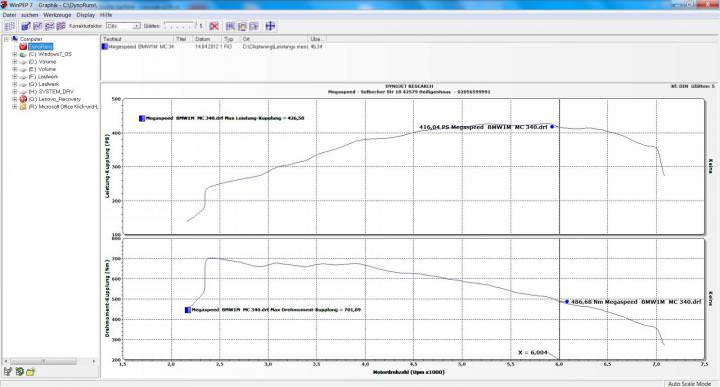Click the green refresh icon below the folder tree
Image resolution: width=720 pixels, height=387 pixels.
[x=19, y=371]
